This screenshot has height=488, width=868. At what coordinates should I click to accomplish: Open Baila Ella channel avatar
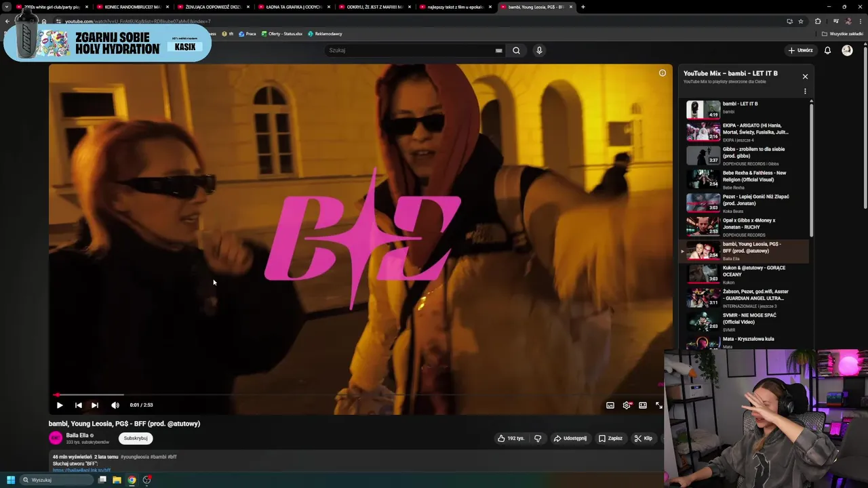point(56,438)
